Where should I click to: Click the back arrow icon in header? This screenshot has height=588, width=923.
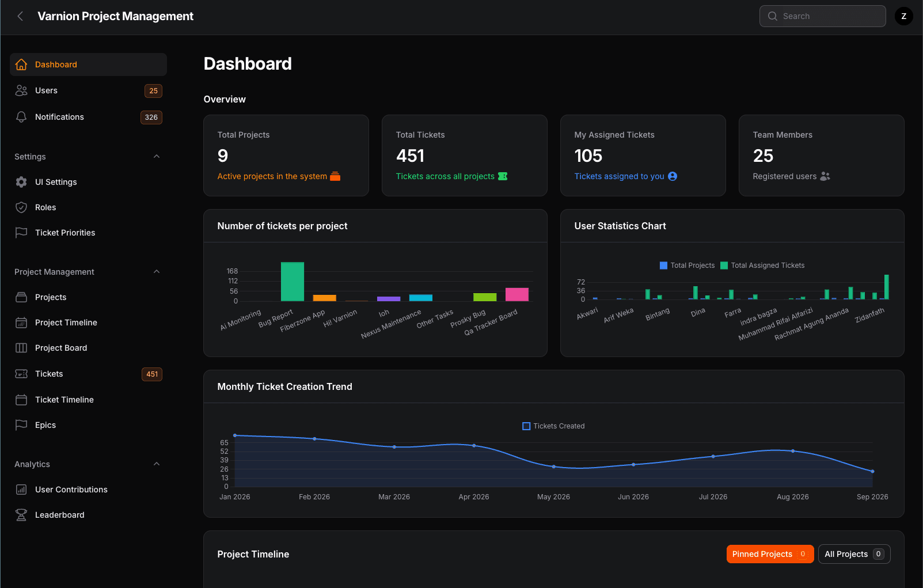pyautogui.click(x=20, y=16)
